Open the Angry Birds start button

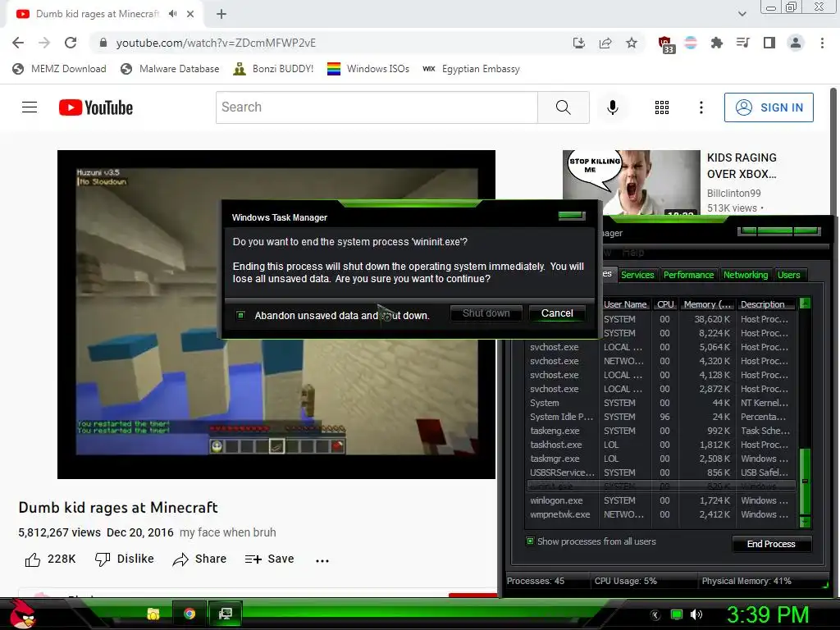(22, 614)
